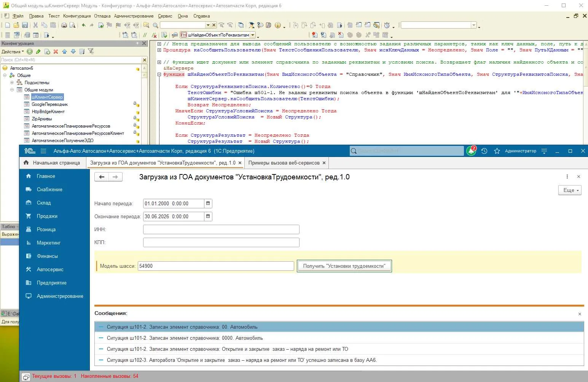
Task: Click the Save diskette icon in Configurator
Action: [25, 25]
